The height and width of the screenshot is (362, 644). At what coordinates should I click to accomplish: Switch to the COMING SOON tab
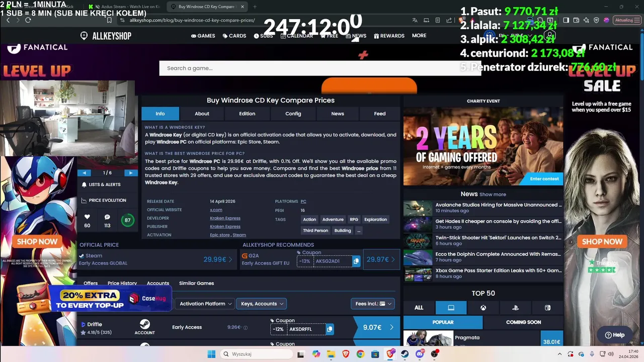click(523, 322)
